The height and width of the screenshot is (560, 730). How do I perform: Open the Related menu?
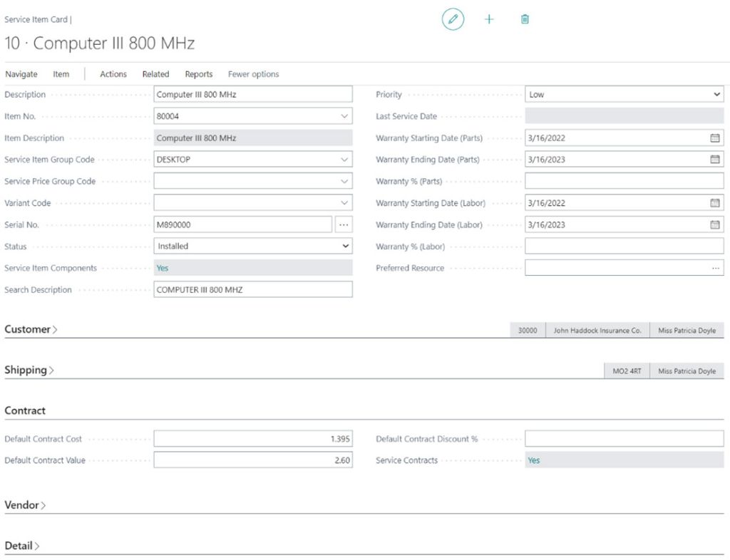pos(155,73)
